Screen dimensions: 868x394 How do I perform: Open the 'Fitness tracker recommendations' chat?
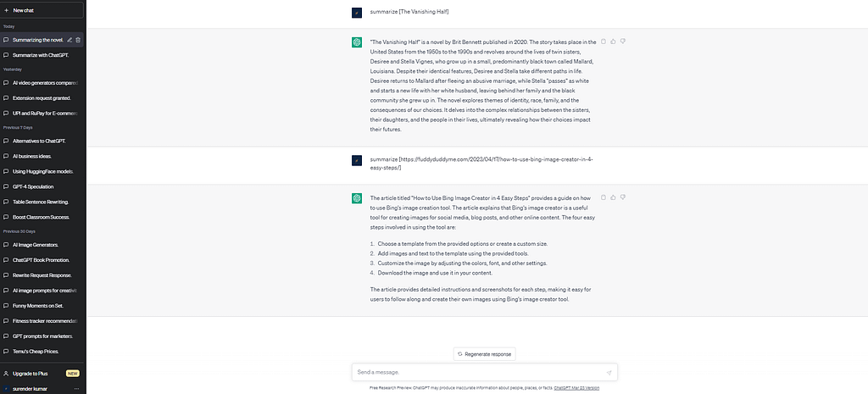tap(45, 321)
